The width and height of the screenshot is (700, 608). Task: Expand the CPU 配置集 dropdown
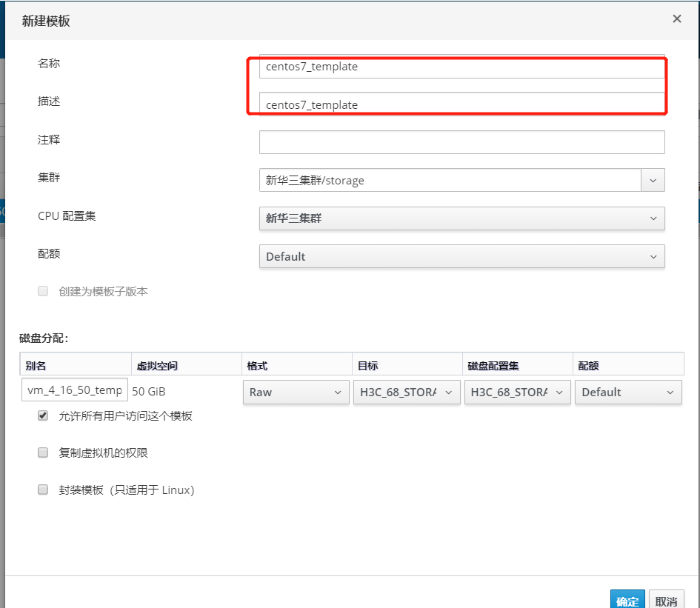tap(461, 218)
